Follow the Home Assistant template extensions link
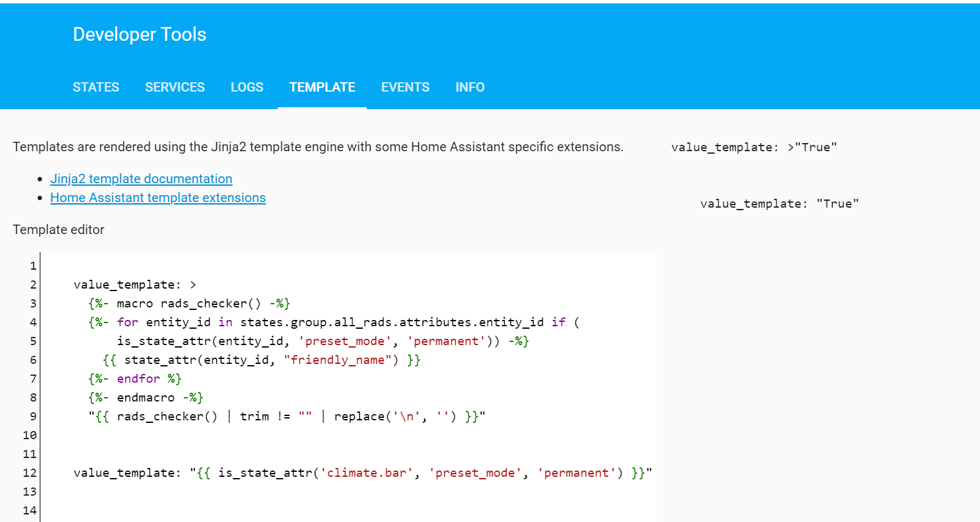Image resolution: width=980 pixels, height=522 pixels. [158, 198]
